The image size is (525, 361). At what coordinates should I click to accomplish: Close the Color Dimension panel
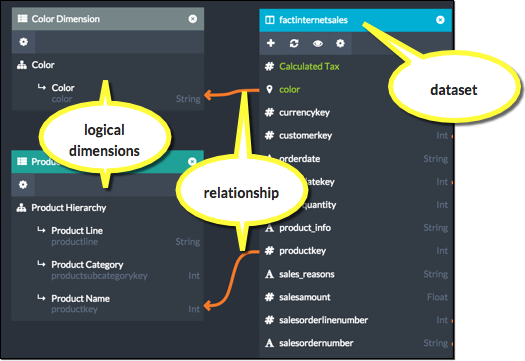click(193, 19)
